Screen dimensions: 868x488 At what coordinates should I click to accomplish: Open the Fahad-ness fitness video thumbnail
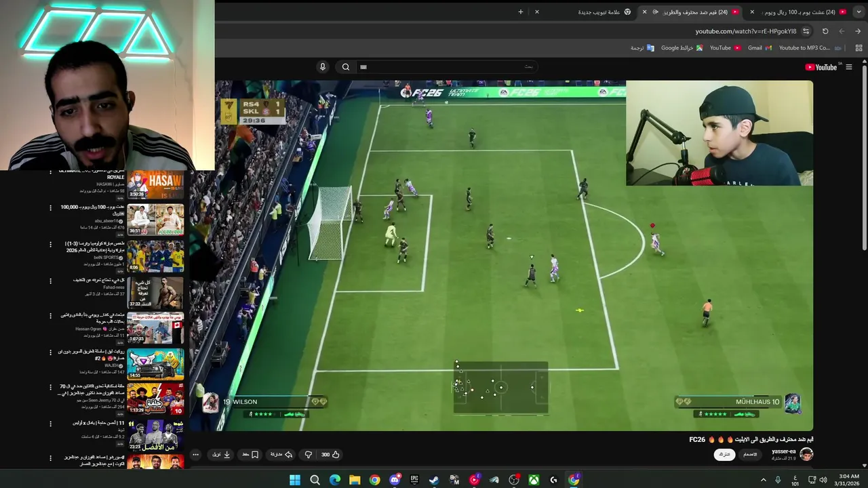(x=155, y=292)
